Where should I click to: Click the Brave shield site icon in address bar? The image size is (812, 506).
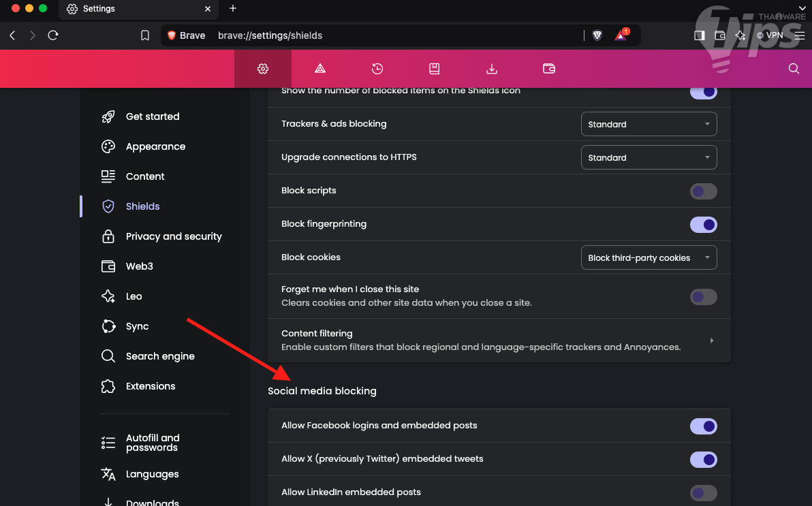tap(172, 35)
